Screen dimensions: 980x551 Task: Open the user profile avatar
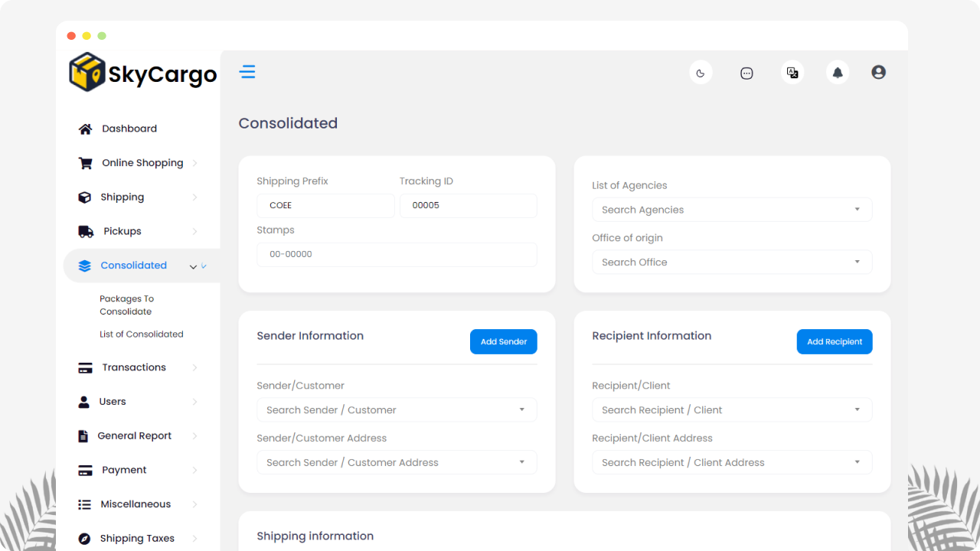pyautogui.click(x=878, y=72)
